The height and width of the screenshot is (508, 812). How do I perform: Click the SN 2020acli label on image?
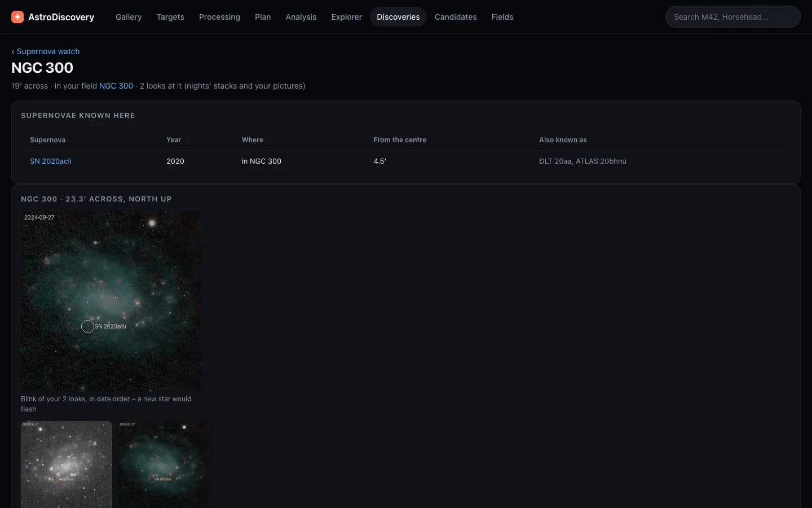[x=111, y=326]
